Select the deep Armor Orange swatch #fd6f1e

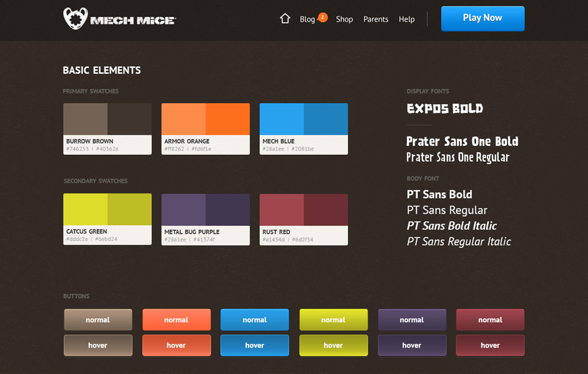point(228,119)
